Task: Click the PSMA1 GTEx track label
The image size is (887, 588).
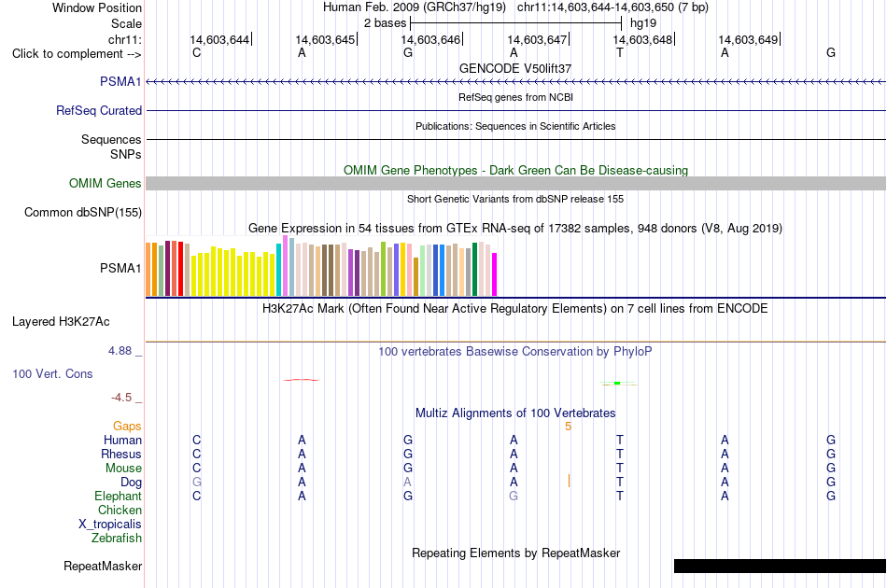Action: tap(120, 268)
